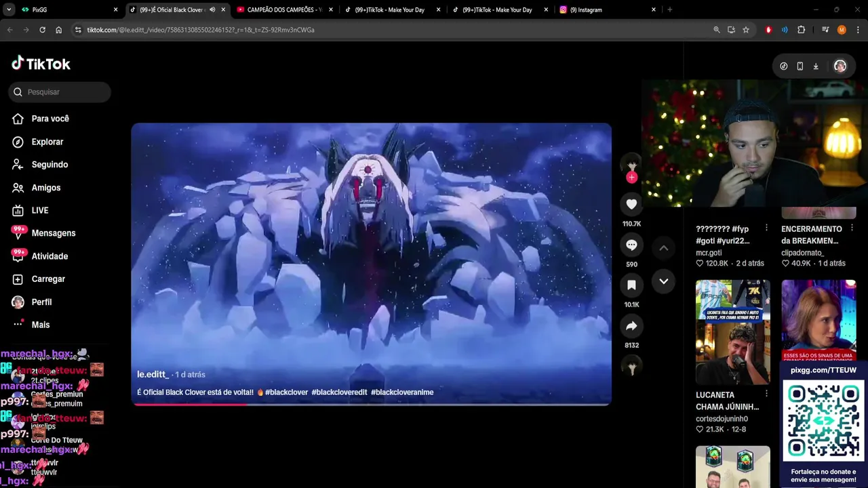Viewport: 868px width, 488px height.
Task: Bookmark the video with 10.1K saves
Action: click(x=631, y=285)
